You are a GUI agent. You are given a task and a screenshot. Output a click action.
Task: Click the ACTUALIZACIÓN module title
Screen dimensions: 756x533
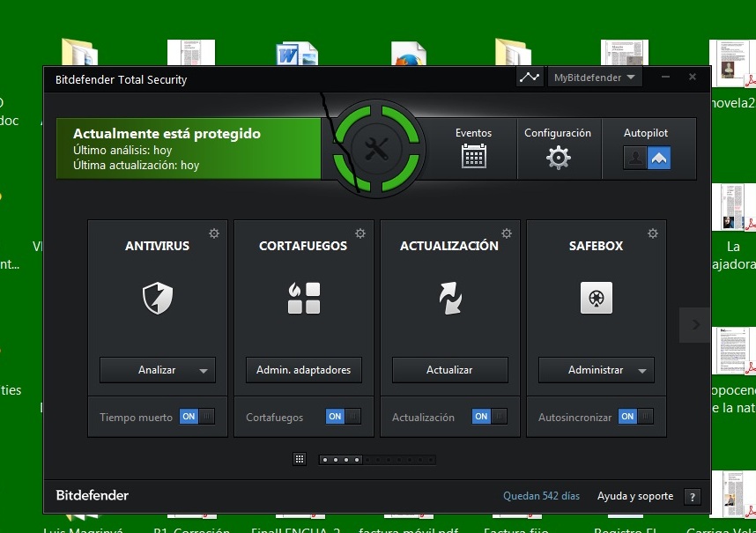(449, 245)
